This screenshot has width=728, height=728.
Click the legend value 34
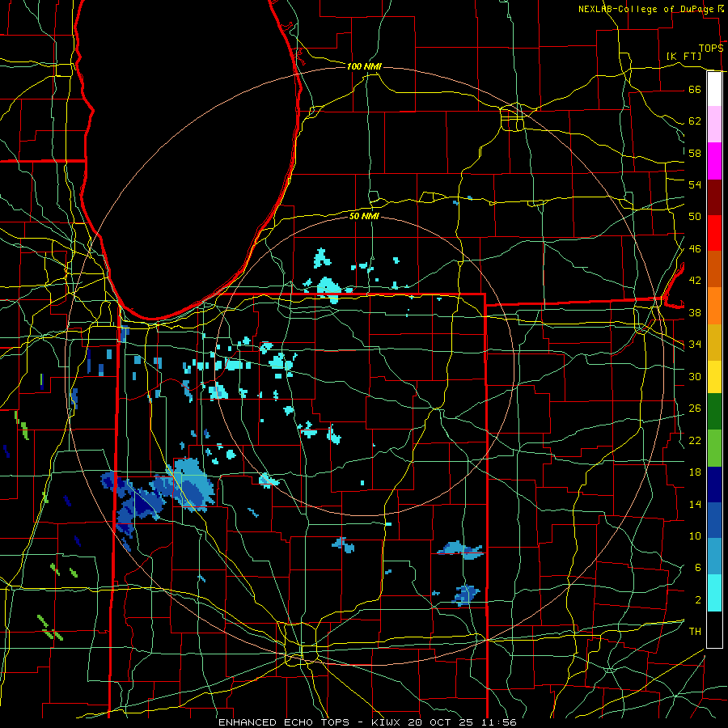click(x=695, y=344)
